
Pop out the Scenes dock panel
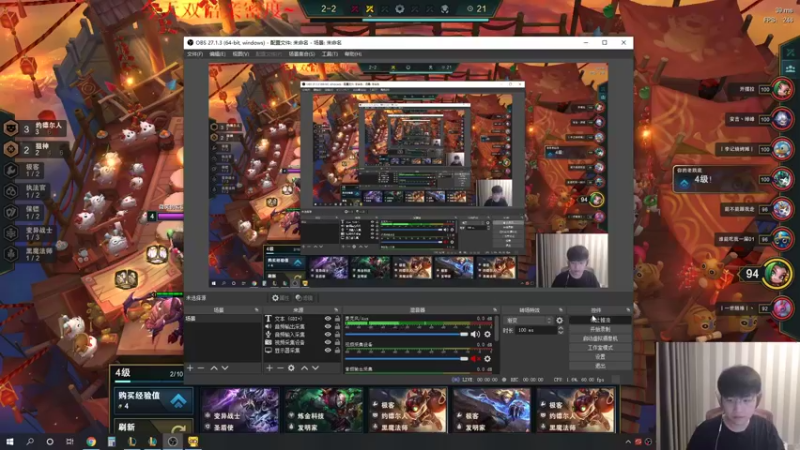click(x=257, y=310)
